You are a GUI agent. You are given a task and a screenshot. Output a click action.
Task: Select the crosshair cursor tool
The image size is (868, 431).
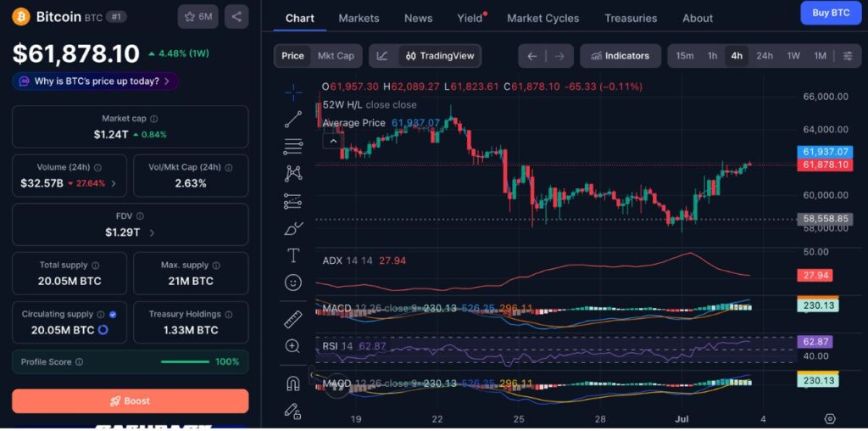point(292,92)
